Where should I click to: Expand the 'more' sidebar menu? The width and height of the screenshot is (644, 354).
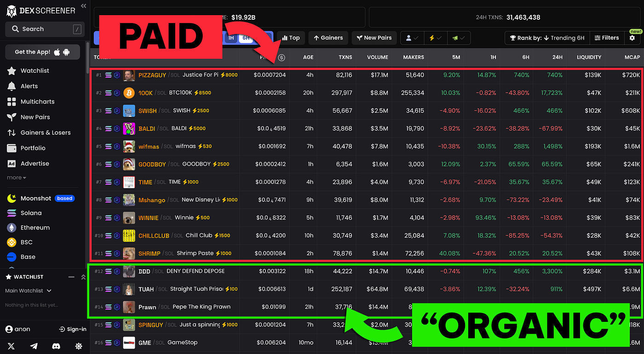(16, 177)
